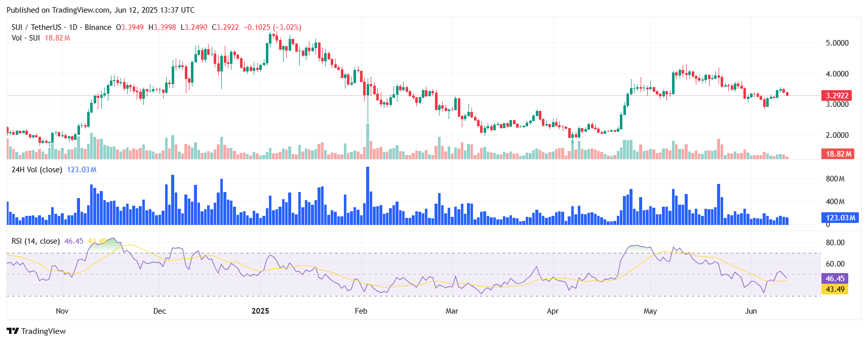868x342 pixels.
Task: Click the 2025 label on time axis
Action: pyautogui.click(x=260, y=311)
